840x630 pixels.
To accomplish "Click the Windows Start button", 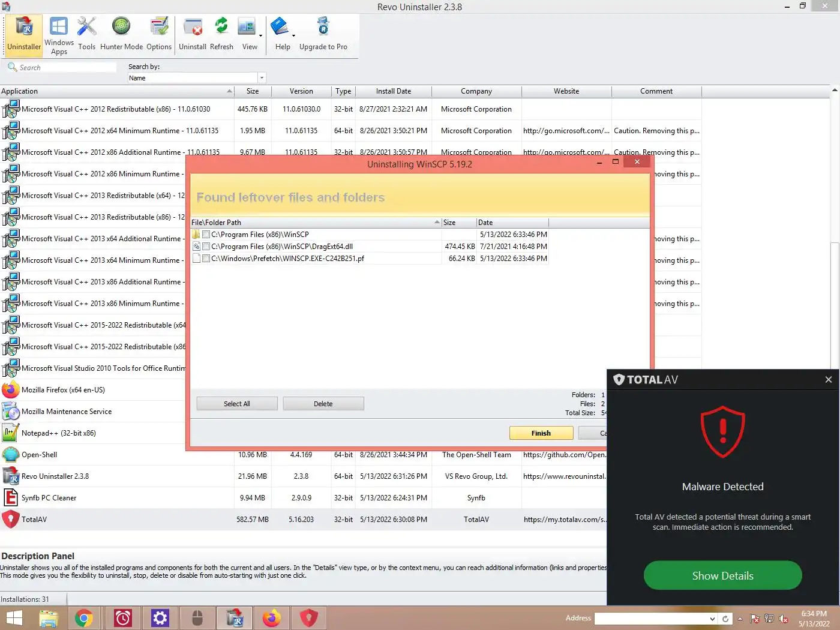I will click(13, 618).
